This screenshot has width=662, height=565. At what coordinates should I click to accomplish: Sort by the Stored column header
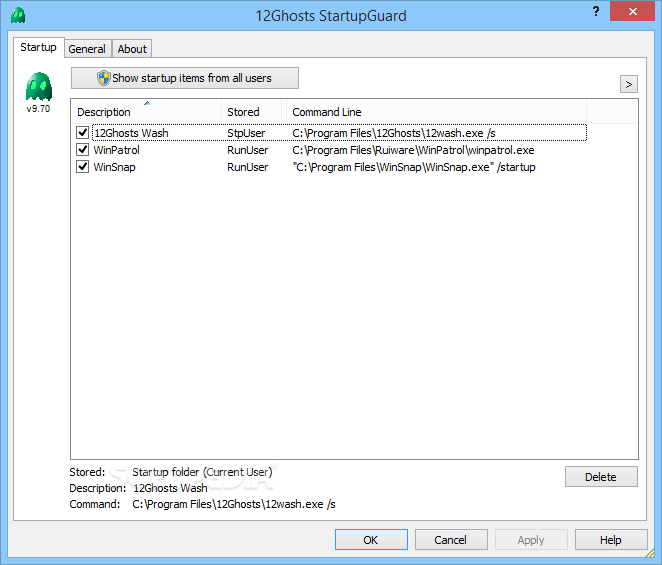pos(252,112)
